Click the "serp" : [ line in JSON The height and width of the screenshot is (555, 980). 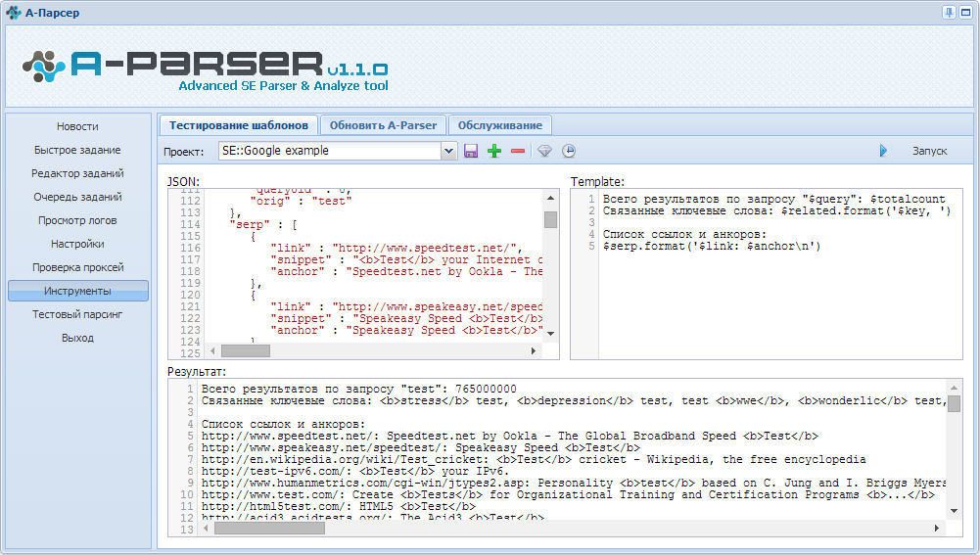pyautogui.click(x=263, y=224)
